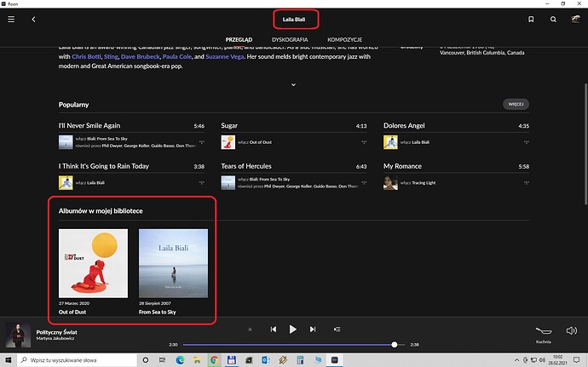
Task: Switch to Google Chrome on the taskbar
Action: pyautogui.click(x=214, y=360)
